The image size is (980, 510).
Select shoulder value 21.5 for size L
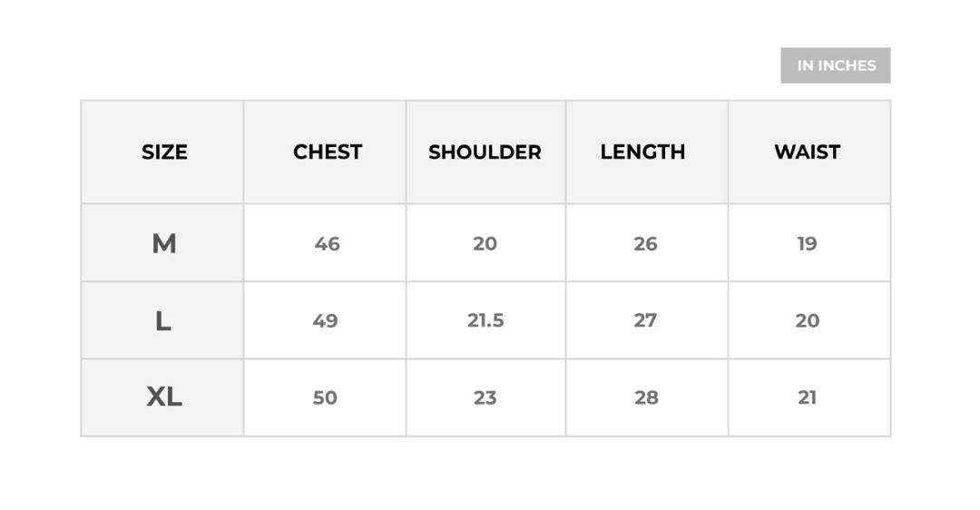coord(485,320)
